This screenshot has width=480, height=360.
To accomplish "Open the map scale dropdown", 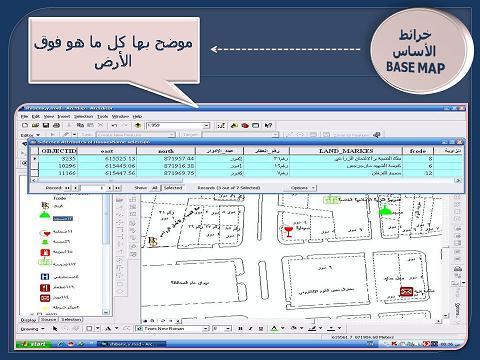I will [206, 126].
